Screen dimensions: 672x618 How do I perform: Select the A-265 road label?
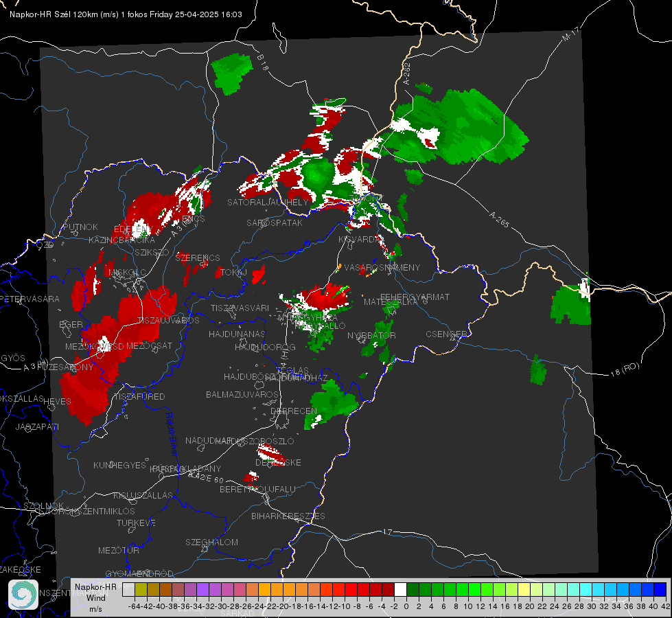point(499,219)
